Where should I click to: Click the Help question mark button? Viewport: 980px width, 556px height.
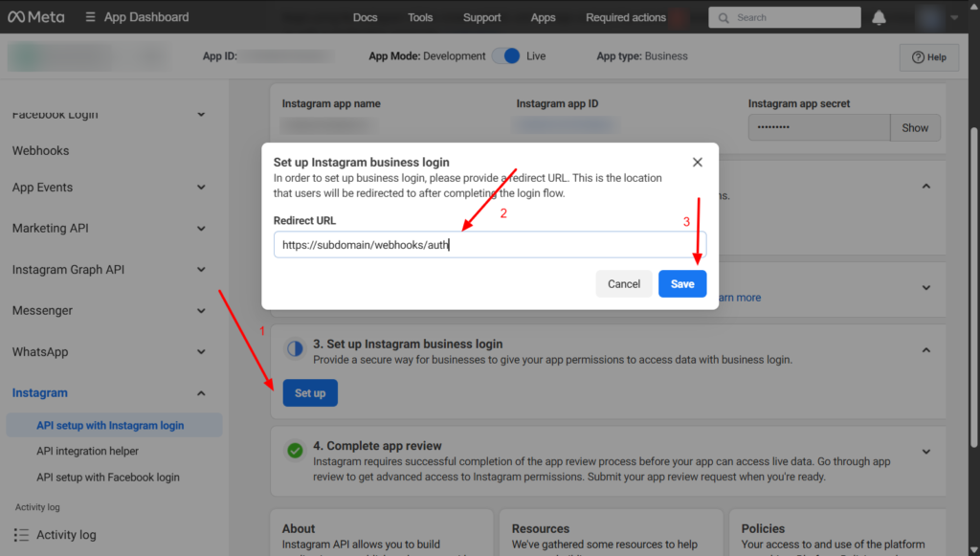[x=929, y=57]
